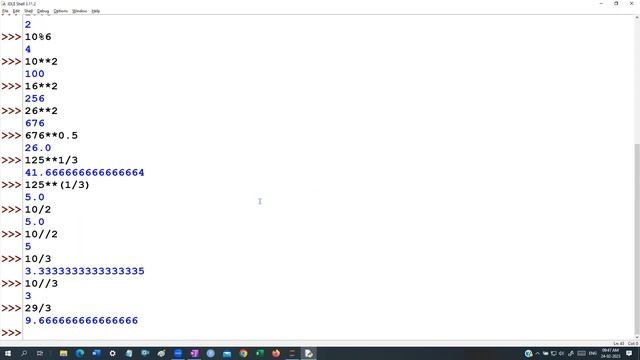
Task: Click the output 41.666666666666664
Action: 84,173
